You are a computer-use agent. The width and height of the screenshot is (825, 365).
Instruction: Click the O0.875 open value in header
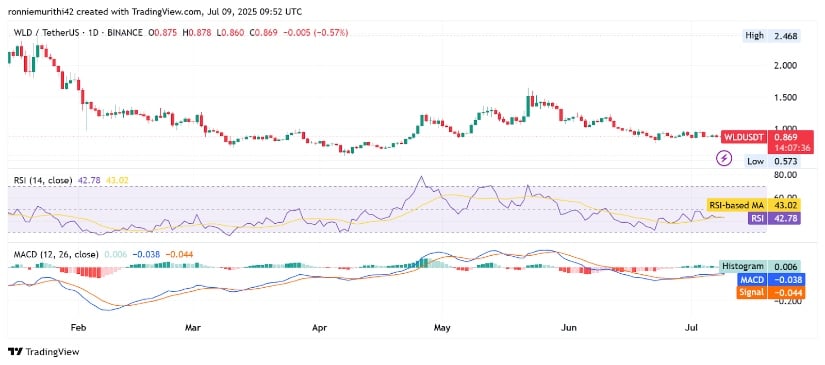click(x=162, y=33)
